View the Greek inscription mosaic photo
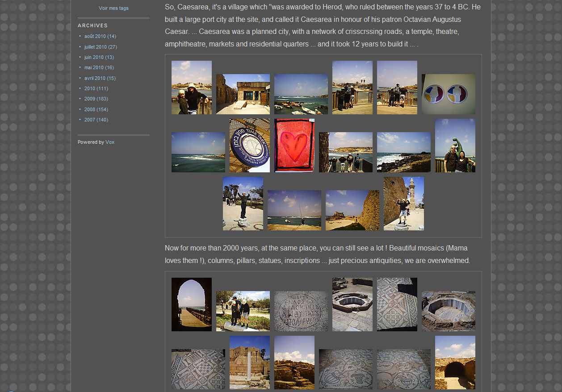This screenshot has width=562, height=392. point(301,311)
